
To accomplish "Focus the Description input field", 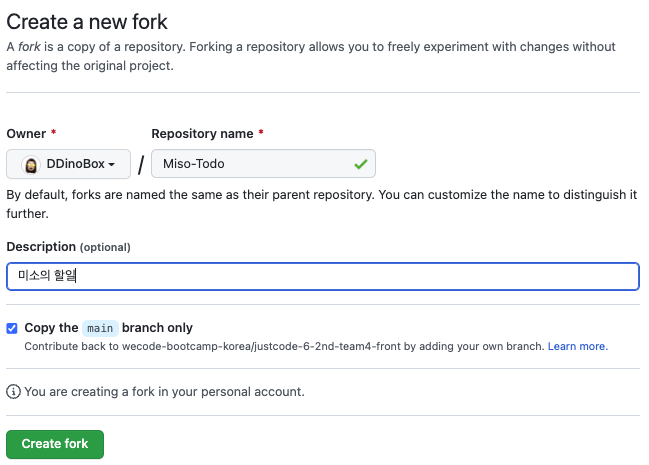I will 323,276.
